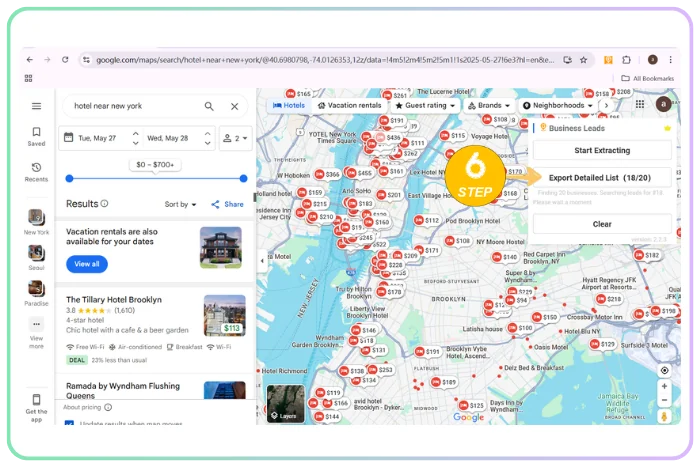700x471 pixels.
Task: Open the Layers map thumbnail
Action: coord(285,404)
